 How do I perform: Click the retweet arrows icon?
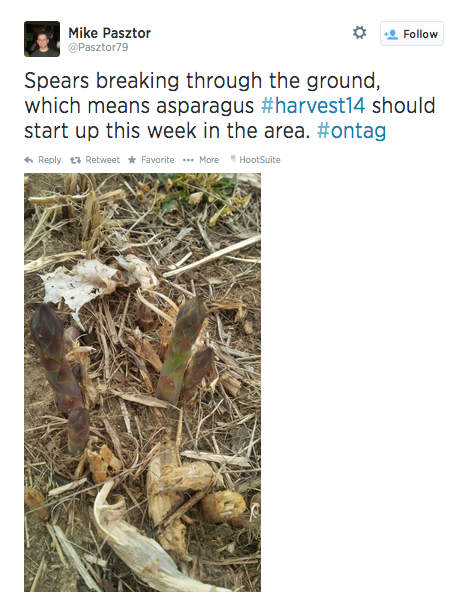pos(75,160)
